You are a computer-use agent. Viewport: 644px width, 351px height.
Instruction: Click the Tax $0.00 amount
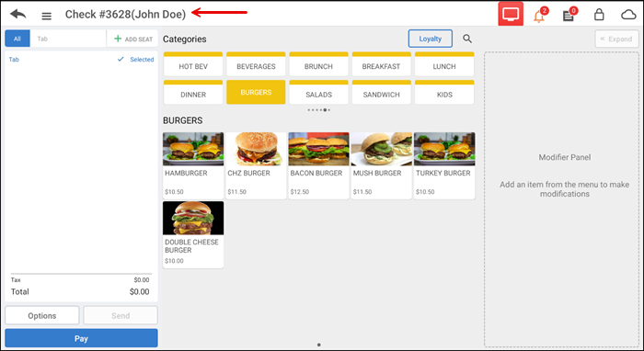pyautogui.click(x=142, y=280)
